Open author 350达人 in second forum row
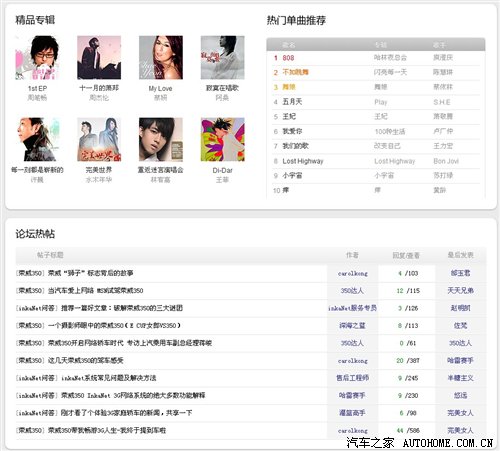The width and height of the screenshot is (500, 451). click(352, 291)
